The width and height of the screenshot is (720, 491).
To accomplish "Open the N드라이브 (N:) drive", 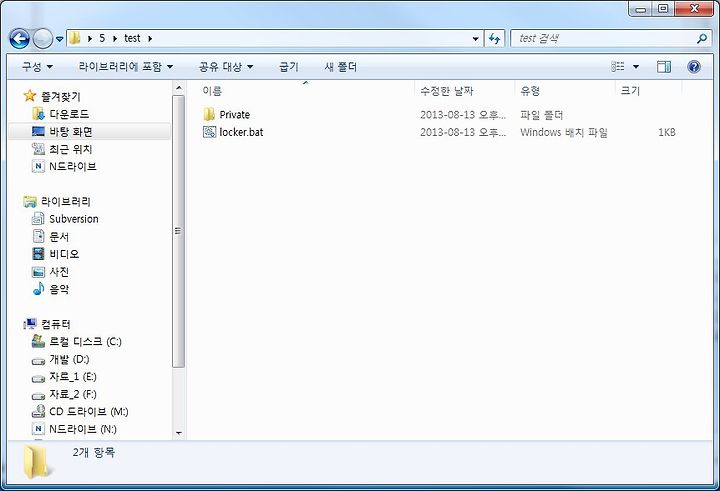I will 83,429.
